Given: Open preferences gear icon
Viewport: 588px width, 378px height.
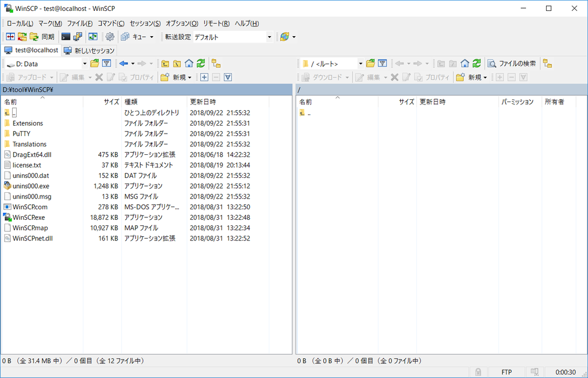Looking at the screenshot, I should 110,37.
